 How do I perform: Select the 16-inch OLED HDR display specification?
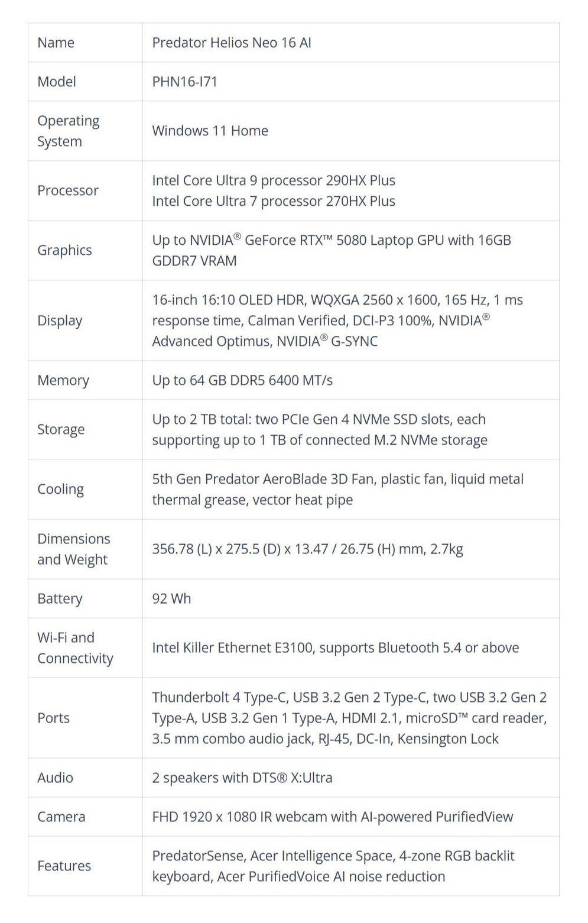[337, 320]
